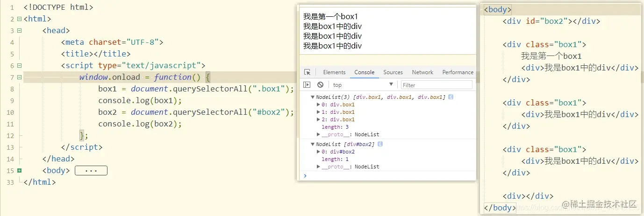Open the Performance tab
This screenshot has width=644, height=216.
(x=458, y=72)
